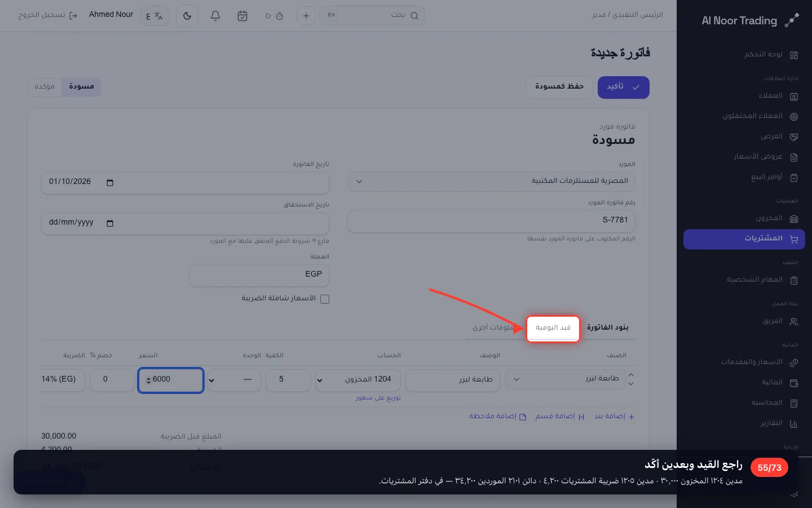Click the sales orders clipboard icon
Image resolution: width=812 pixels, height=508 pixels.
click(794, 177)
